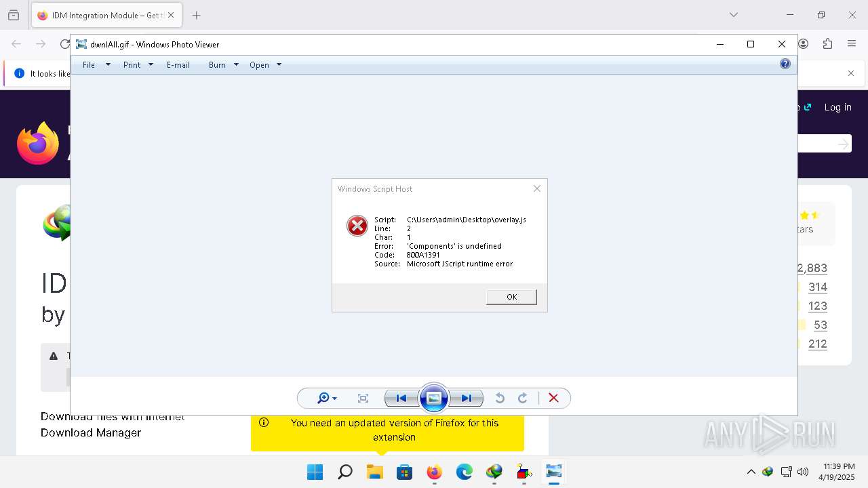This screenshot has height=488, width=868.
Task: Select the IDM Integration Module Firefox tab
Action: (106, 15)
